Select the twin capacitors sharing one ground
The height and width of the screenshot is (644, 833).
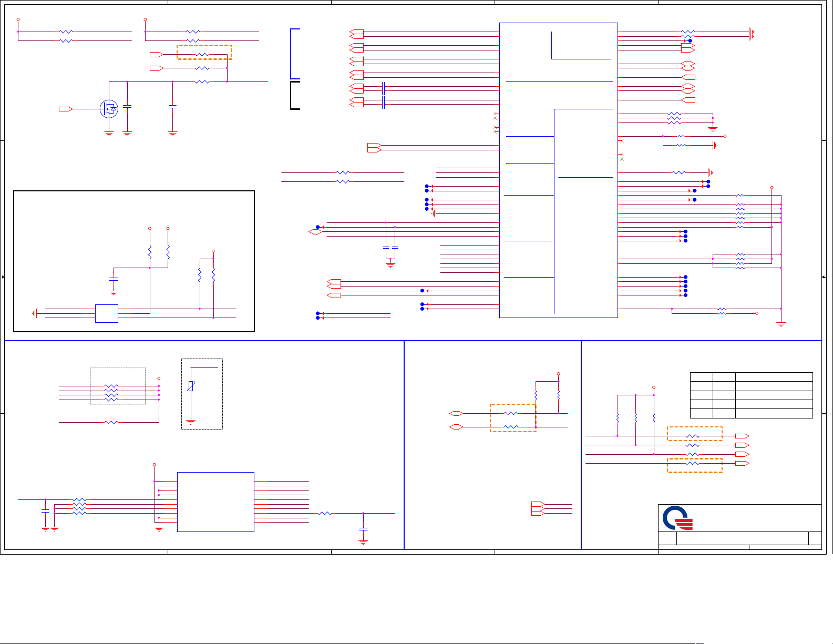click(390, 247)
